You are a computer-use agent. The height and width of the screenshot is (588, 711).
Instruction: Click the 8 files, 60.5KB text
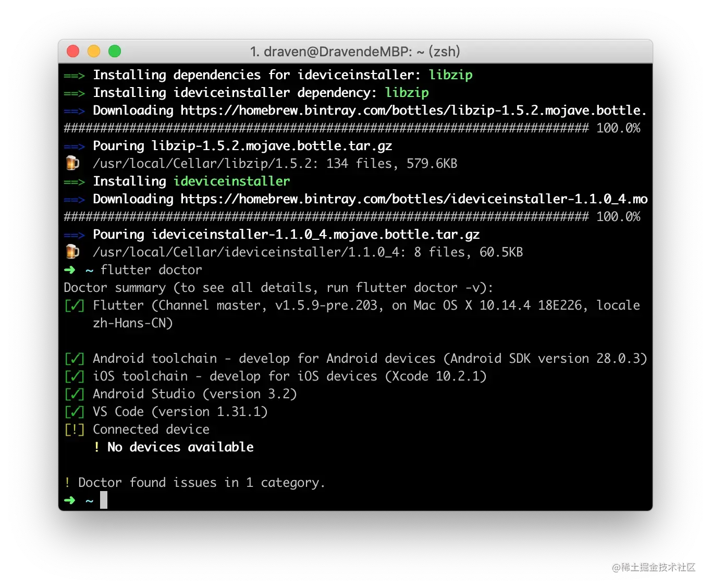[x=469, y=252]
